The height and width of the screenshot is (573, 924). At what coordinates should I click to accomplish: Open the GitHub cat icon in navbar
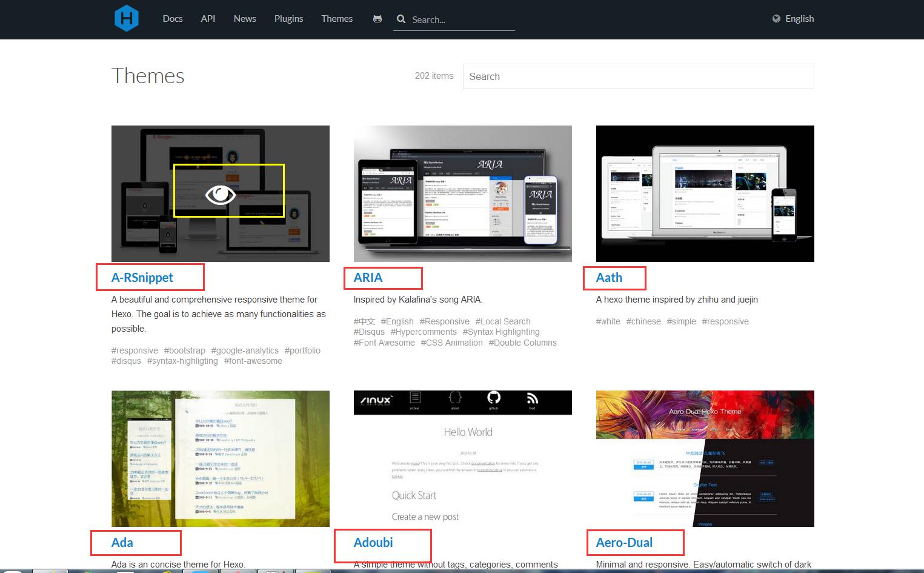[x=377, y=19]
